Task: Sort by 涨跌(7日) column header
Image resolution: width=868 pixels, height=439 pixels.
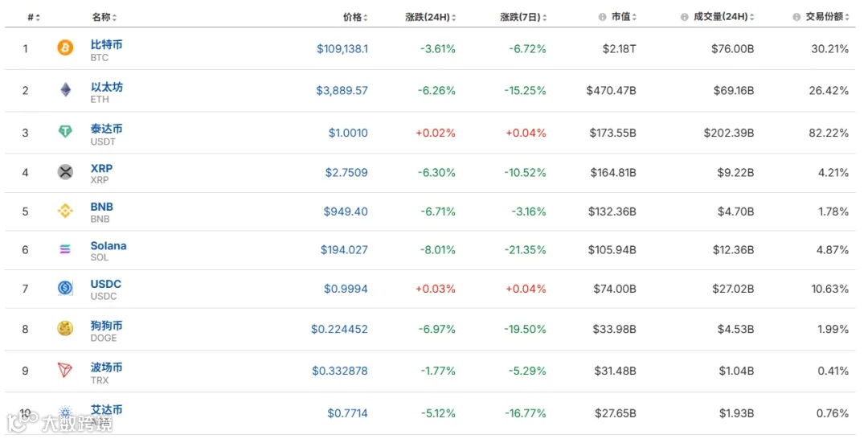Action: tap(524, 17)
